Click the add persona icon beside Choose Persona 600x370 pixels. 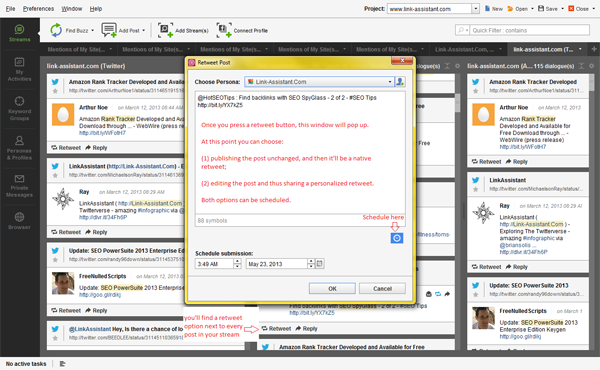pyautogui.click(x=400, y=81)
